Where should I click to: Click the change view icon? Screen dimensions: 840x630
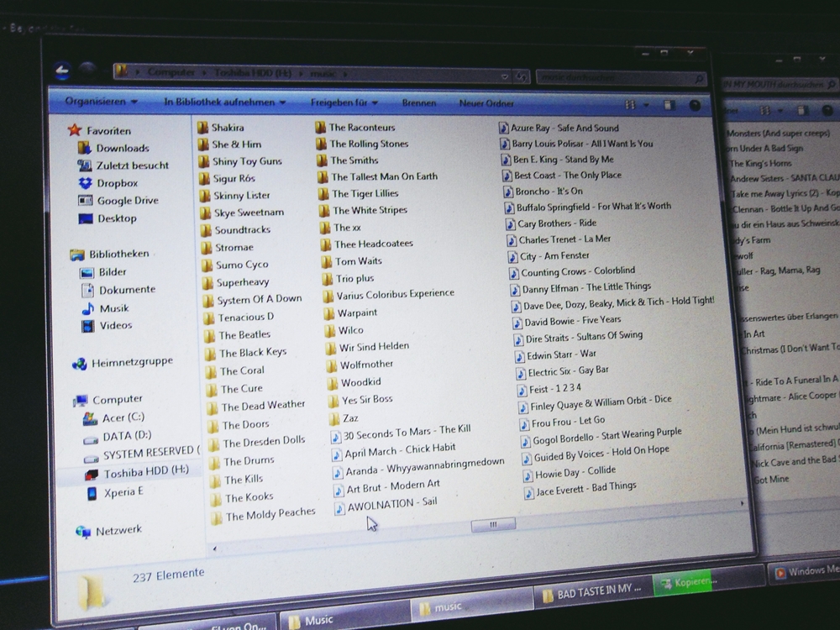pos(631,105)
